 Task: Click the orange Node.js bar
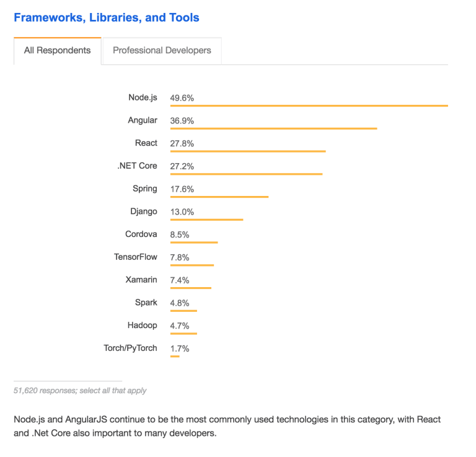(x=309, y=106)
